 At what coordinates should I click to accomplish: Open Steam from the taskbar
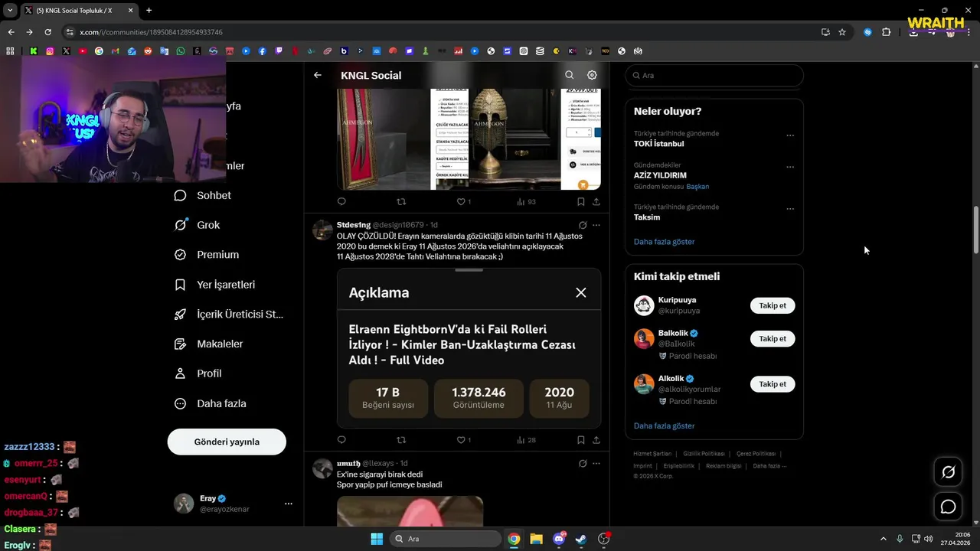click(x=581, y=539)
